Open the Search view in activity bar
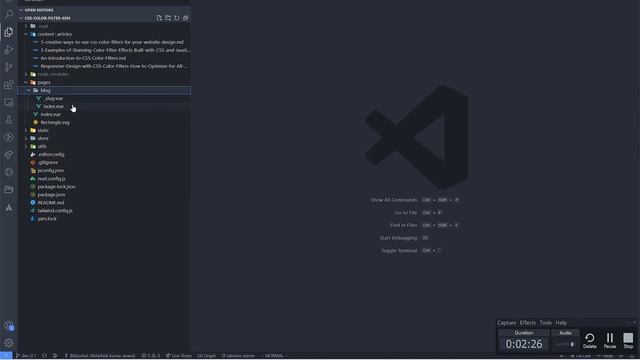This screenshot has width=640, height=360. coord(9,14)
